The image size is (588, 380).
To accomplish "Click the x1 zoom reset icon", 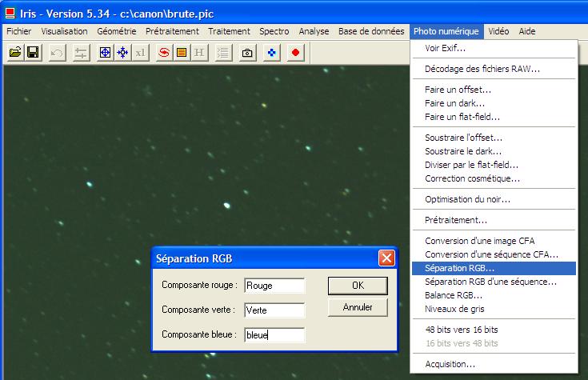I will [x=140, y=53].
